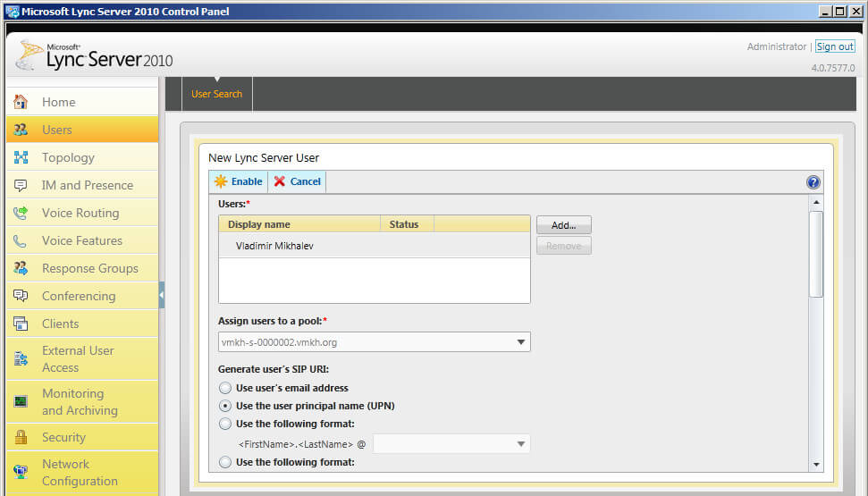868x496 pixels.
Task: Click the Remove button
Action: coord(563,246)
